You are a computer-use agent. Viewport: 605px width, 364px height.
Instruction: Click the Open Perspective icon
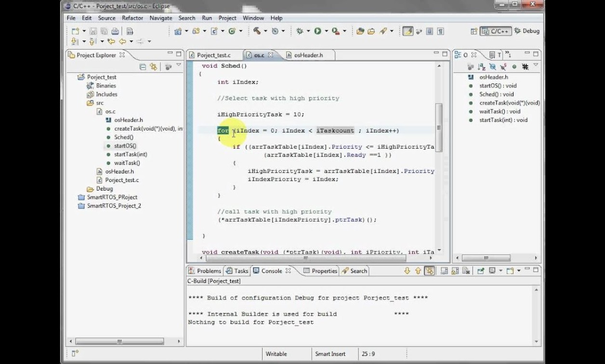click(474, 31)
